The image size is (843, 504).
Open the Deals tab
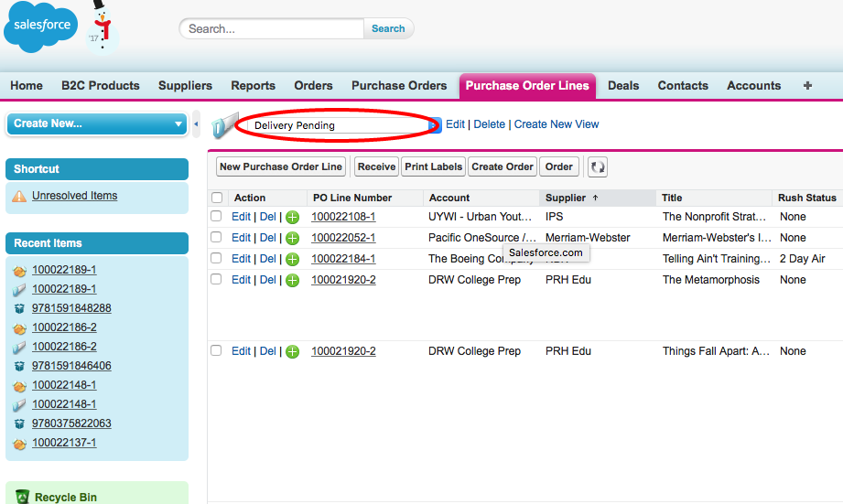(x=623, y=85)
